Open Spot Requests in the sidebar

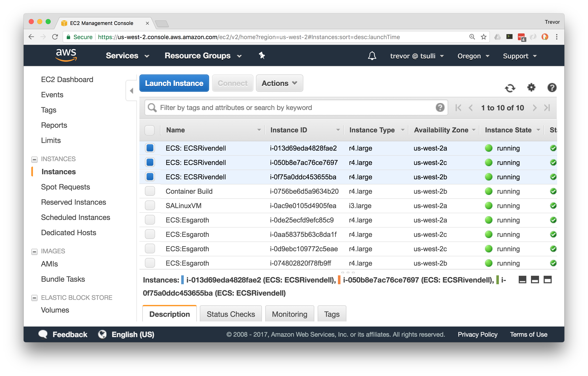[x=65, y=187]
